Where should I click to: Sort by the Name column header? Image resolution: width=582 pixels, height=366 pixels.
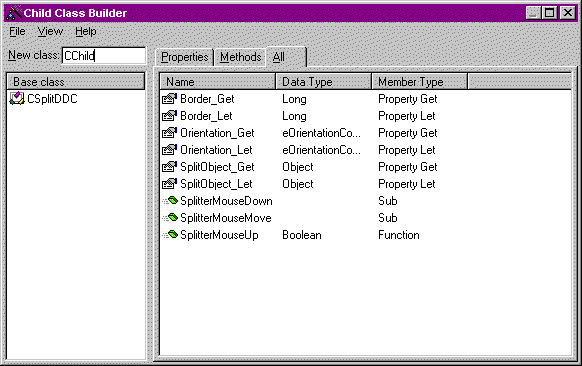pyautogui.click(x=218, y=82)
